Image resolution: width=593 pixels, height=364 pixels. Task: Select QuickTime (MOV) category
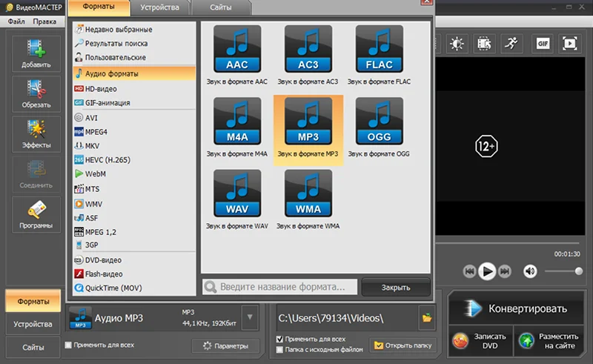click(134, 288)
